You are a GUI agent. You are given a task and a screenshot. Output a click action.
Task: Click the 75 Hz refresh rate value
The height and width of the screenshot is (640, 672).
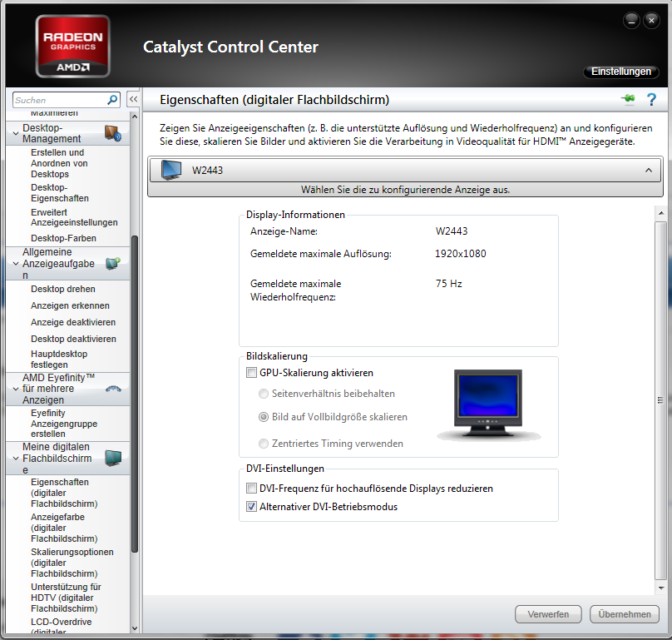pos(449,284)
